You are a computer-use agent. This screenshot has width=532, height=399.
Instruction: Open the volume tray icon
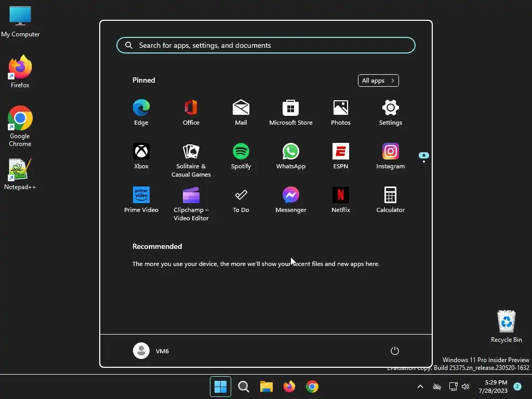(x=465, y=387)
